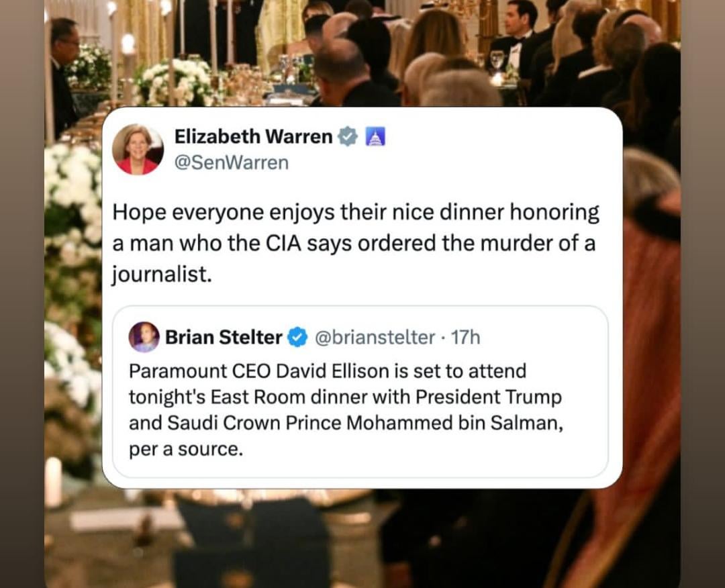Click the 17h timestamp on quoted post
The height and width of the screenshot is (588, 725).
(x=466, y=338)
